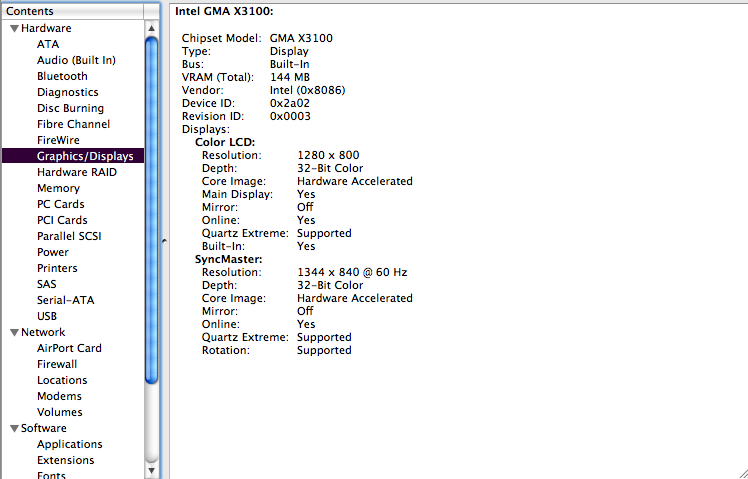Click the split pane divider handle
This screenshot has width=748, height=479.
[x=164, y=241]
